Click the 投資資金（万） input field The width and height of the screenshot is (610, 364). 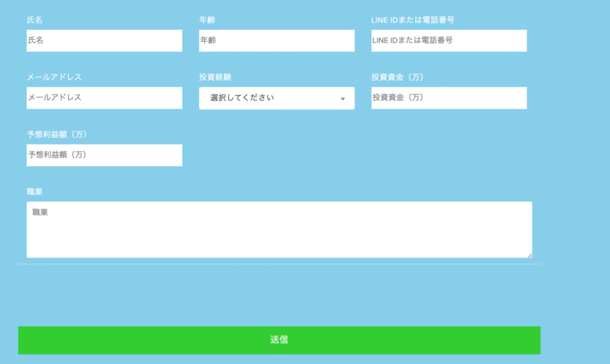(x=449, y=98)
